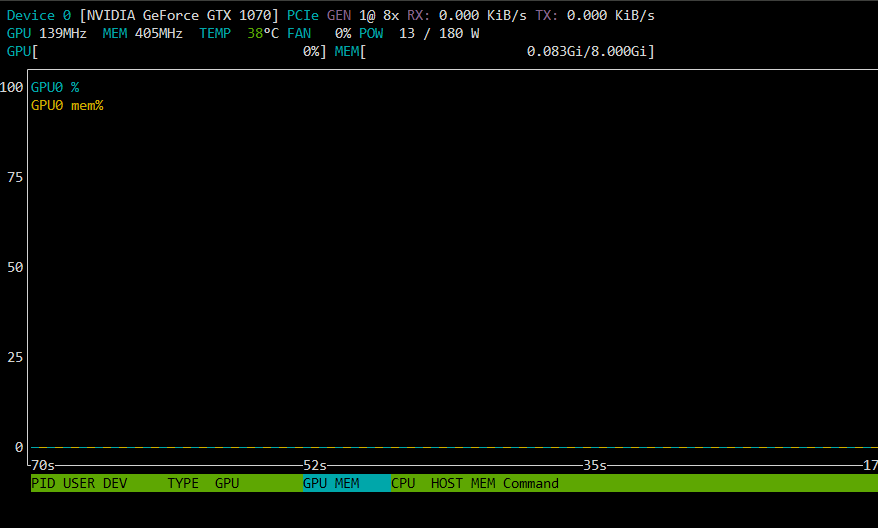Click the 52s time axis label
Screen dimensions: 878x528
315,465
